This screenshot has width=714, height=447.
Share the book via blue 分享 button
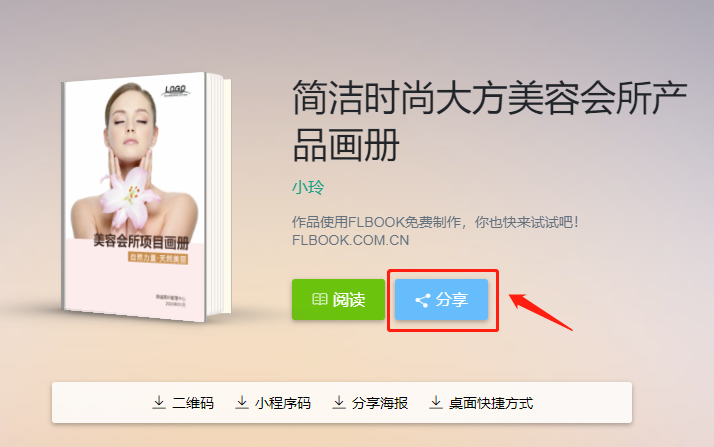[441, 300]
